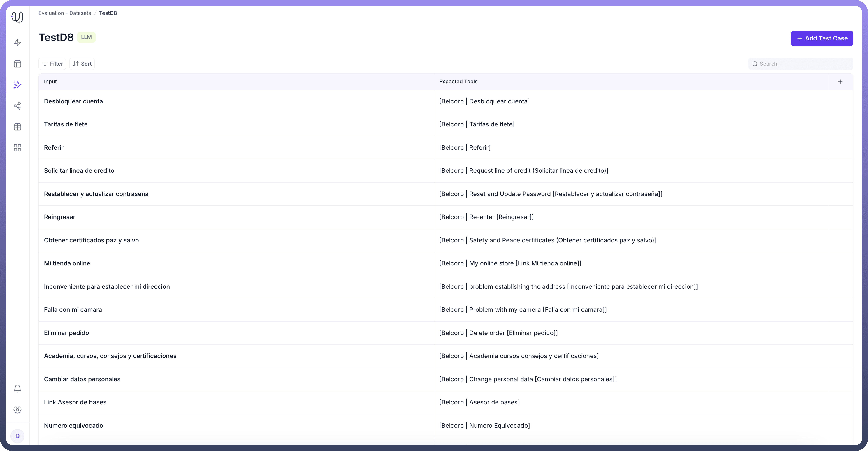
Task: Open the settings gear icon
Action: coord(17,410)
